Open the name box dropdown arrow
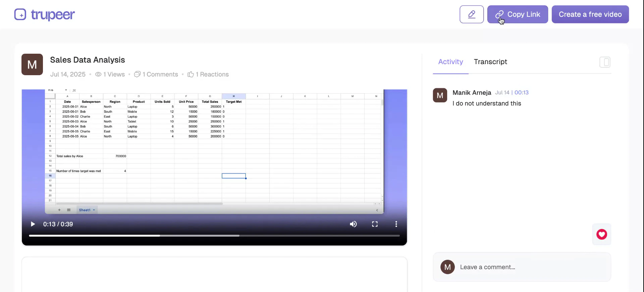644x292 pixels. 66,90
